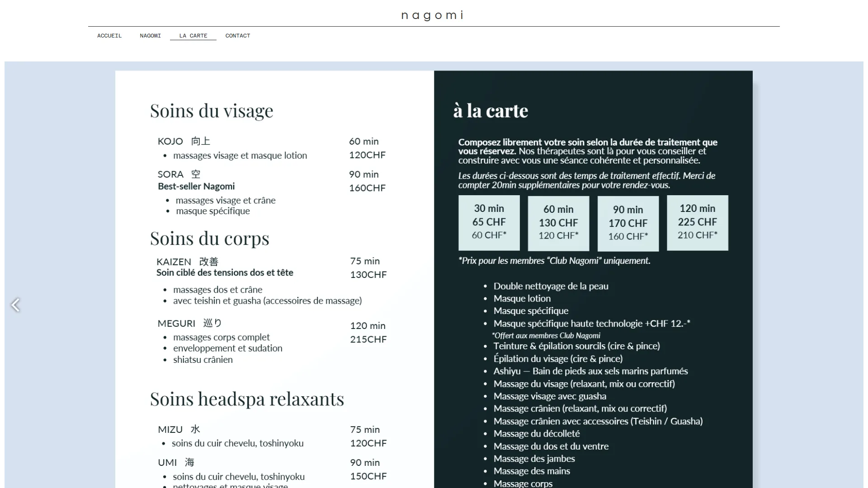
Task: Click the '160CHF' price for SORA
Action: point(367,188)
